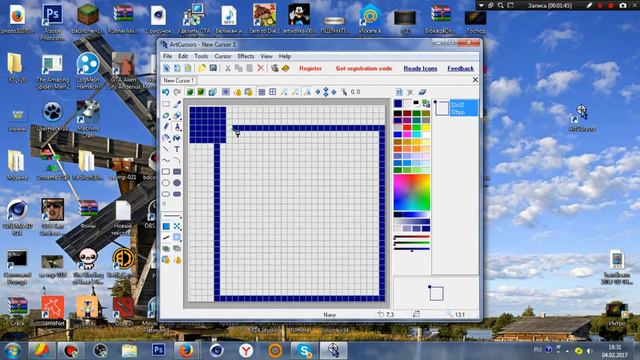This screenshot has width=640, height=360.
Task: Adjust the green channel slider
Action: (x=412, y=243)
